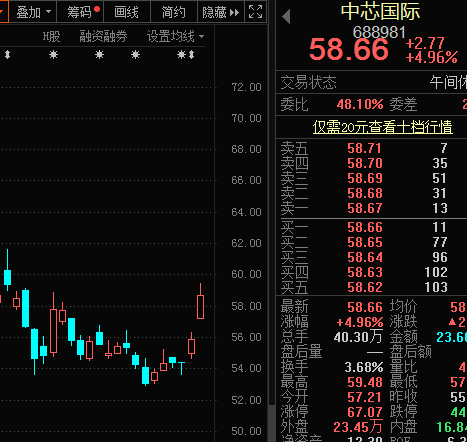Click 卖二 price 58.68
This screenshot has height=442, width=467.
click(365, 193)
